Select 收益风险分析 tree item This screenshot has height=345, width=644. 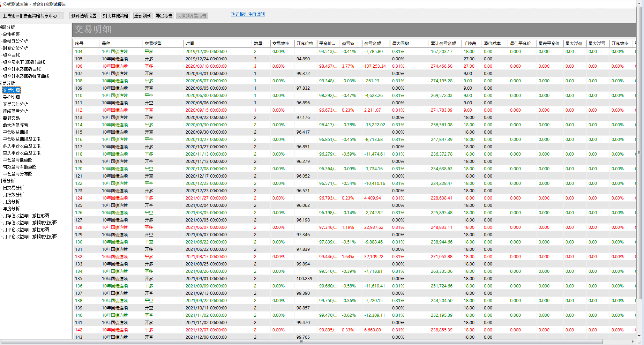tap(15, 41)
